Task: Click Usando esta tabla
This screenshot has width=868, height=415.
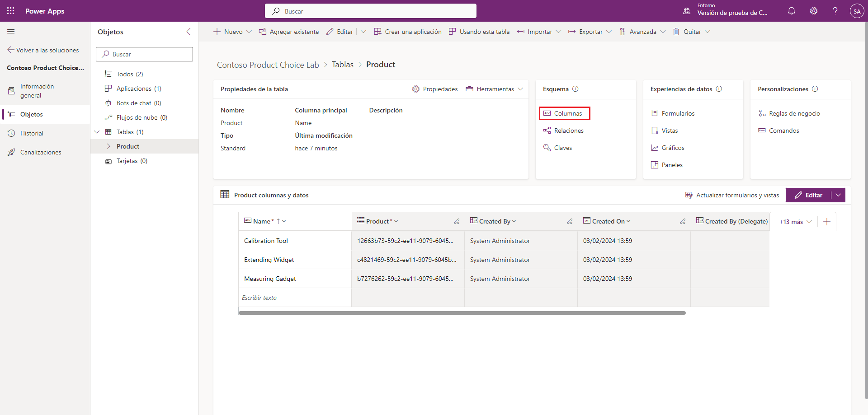Action: pos(479,32)
